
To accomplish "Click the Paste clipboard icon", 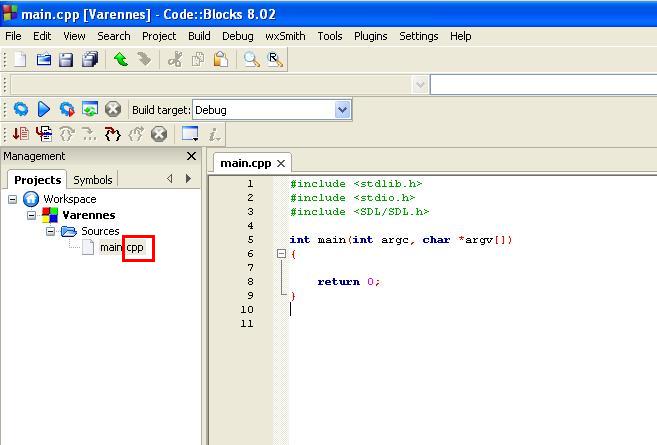I will tap(221, 60).
